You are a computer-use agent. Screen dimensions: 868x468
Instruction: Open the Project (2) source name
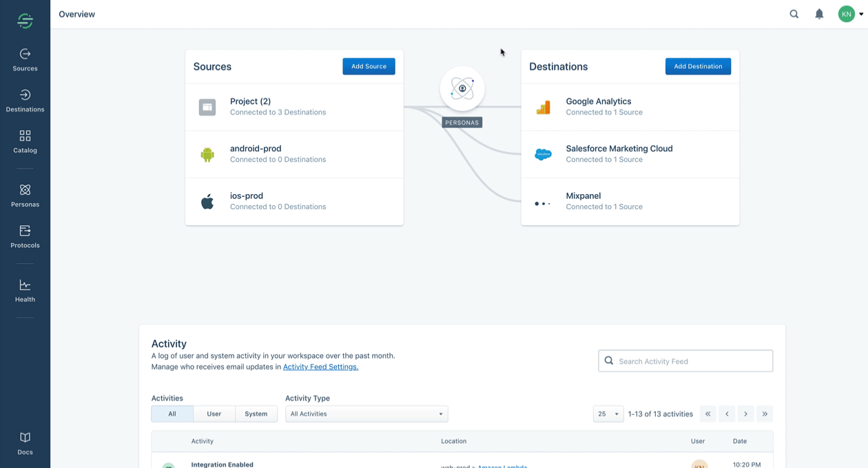[250, 101]
